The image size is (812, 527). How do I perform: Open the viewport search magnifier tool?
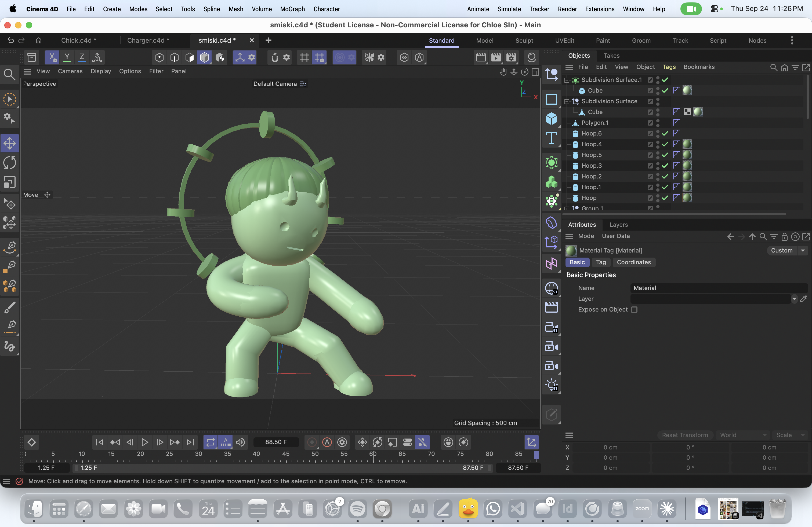pos(9,74)
